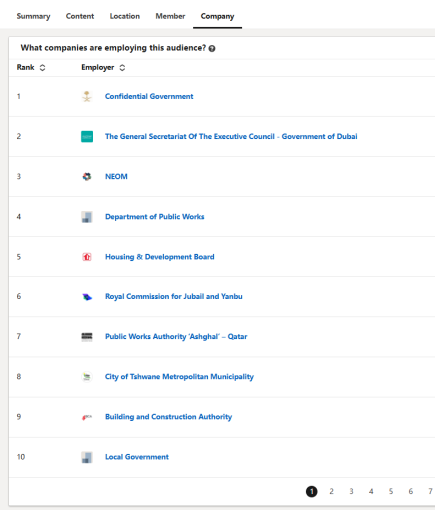The height and width of the screenshot is (510, 435).
Task: Go to page 5 of results
Action: tap(391, 491)
